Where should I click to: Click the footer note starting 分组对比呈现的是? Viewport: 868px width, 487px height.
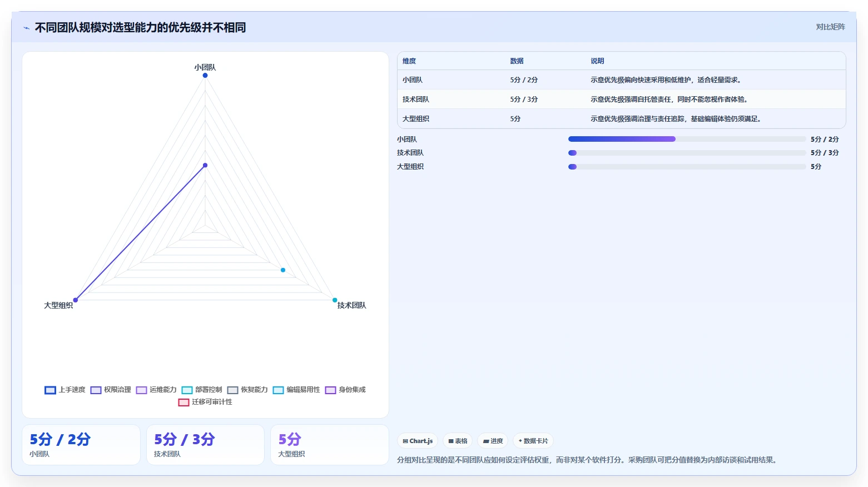pyautogui.click(x=588, y=460)
